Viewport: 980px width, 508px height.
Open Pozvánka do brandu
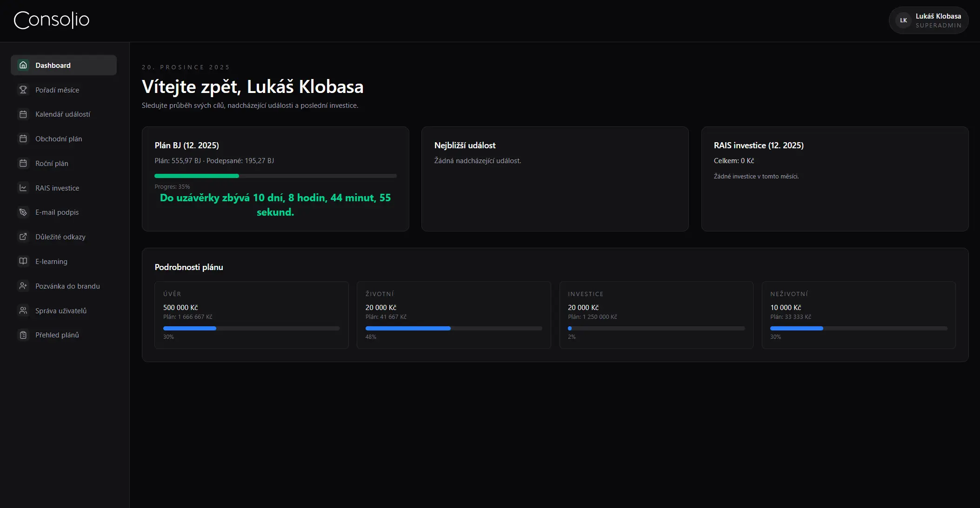64,286
